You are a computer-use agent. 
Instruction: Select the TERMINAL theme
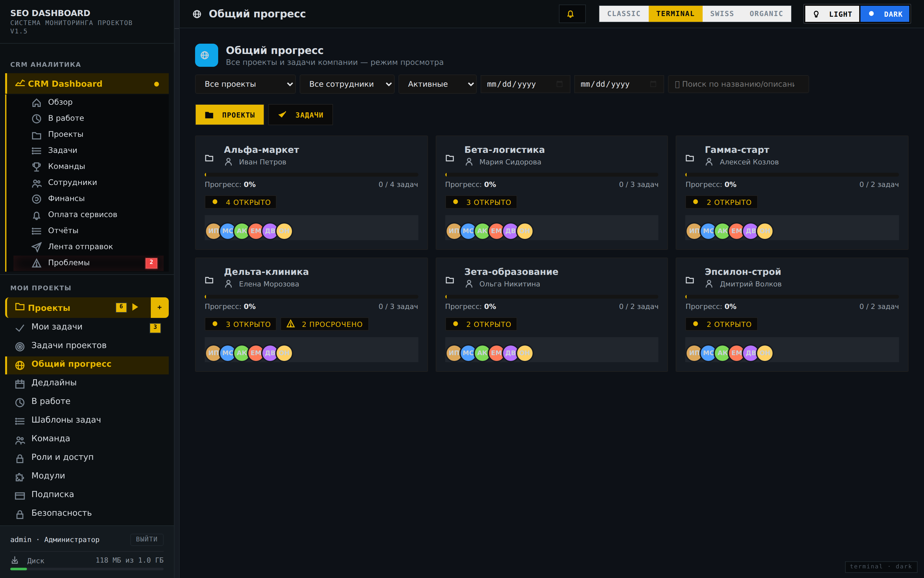(x=675, y=14)
